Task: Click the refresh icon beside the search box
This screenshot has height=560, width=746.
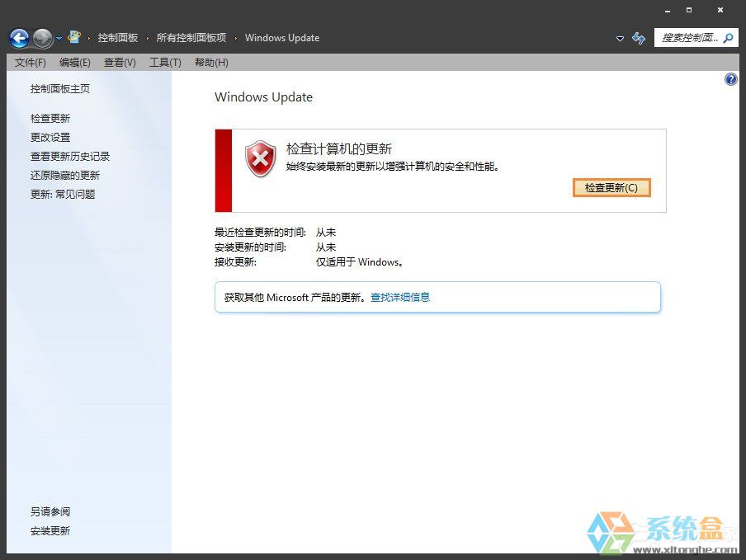Action: [x=638, y=38]
